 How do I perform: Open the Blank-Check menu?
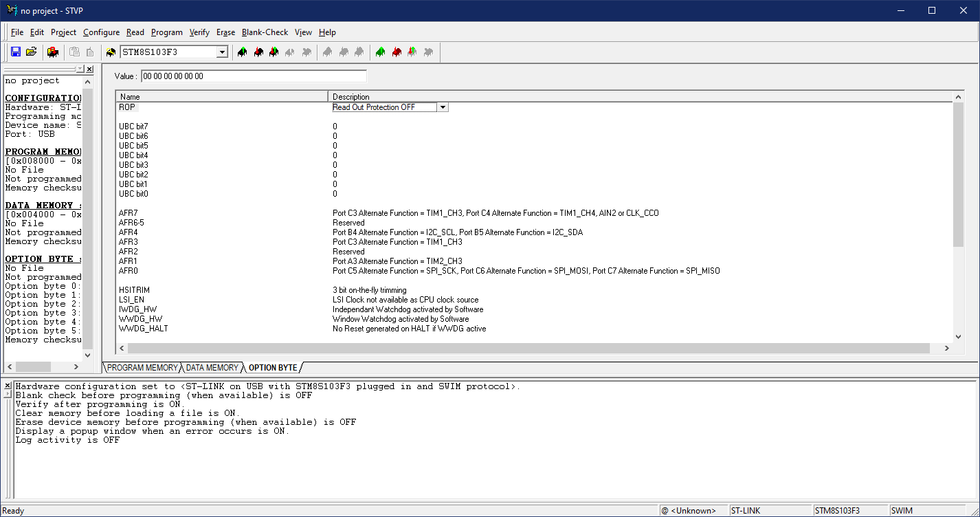265,32
